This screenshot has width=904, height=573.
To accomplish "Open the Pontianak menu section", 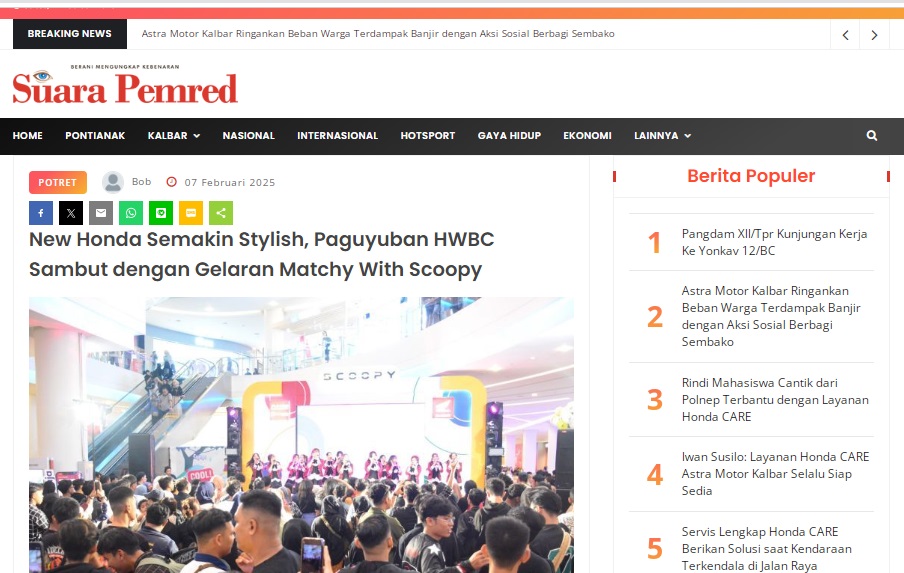I will point(95,135).
